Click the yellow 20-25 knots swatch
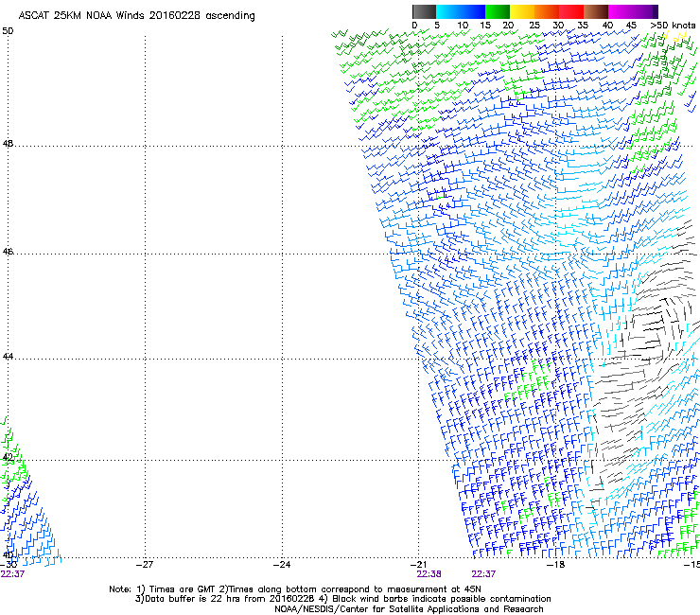This screenshot has height=615, width=700. pos(522,11)
